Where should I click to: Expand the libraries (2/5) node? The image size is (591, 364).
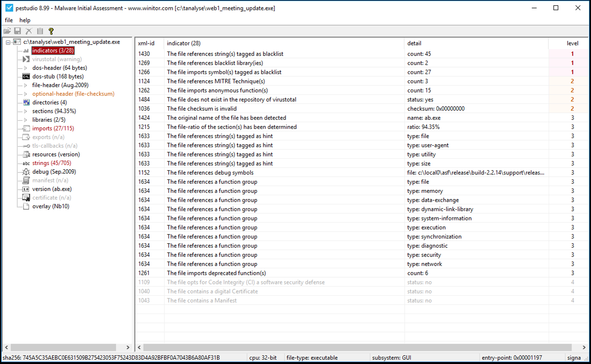click(25, 120)
